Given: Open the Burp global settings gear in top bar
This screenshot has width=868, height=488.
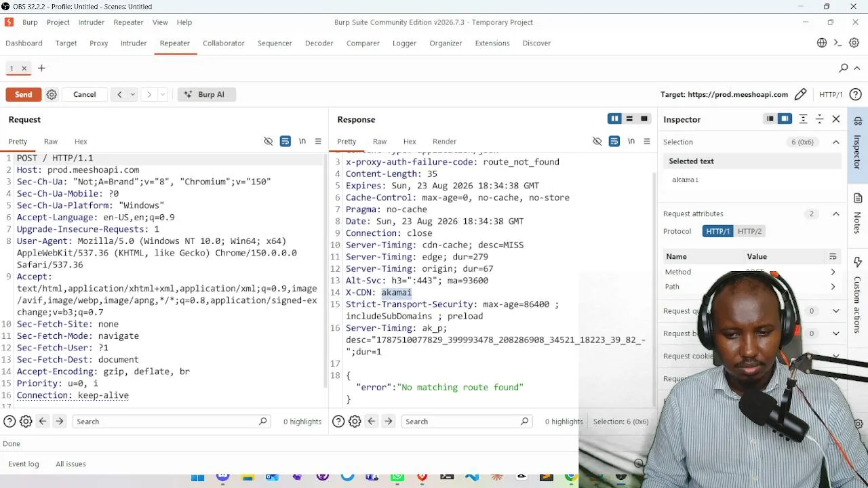Looking at the screenshot, I should click(854, 43).
